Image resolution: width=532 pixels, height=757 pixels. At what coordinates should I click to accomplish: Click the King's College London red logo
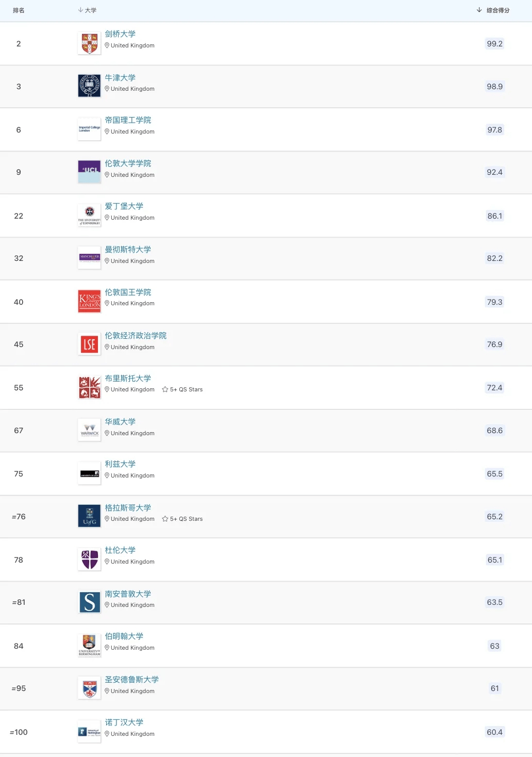click(x=89, y=302)
